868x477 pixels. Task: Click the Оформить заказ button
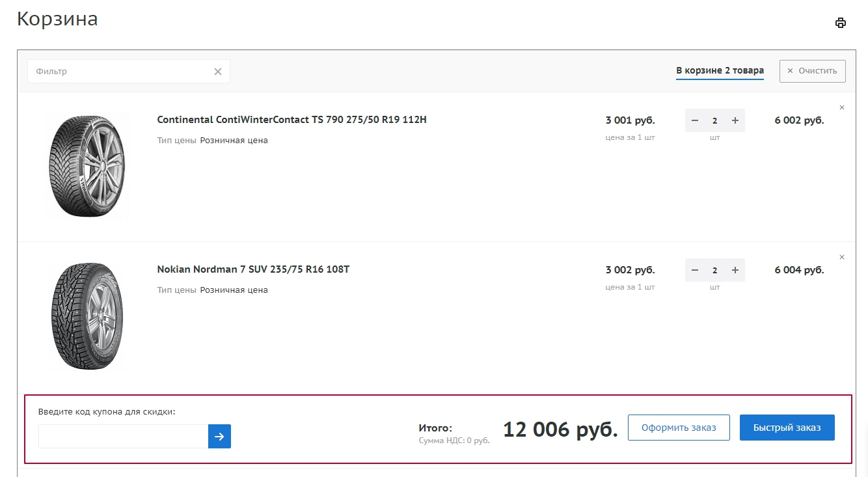point(679,428)
